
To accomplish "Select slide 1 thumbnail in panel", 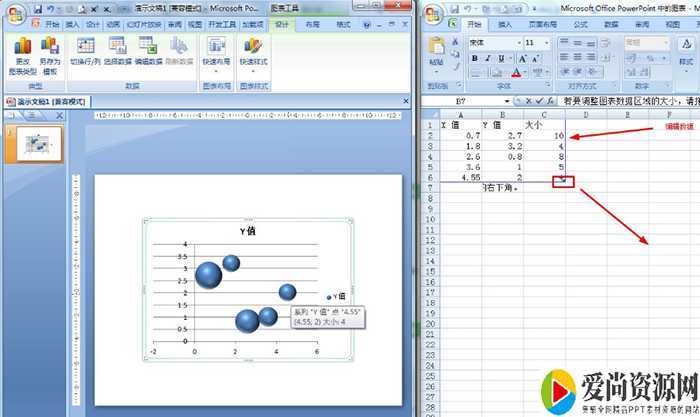I will pos(37,145).
